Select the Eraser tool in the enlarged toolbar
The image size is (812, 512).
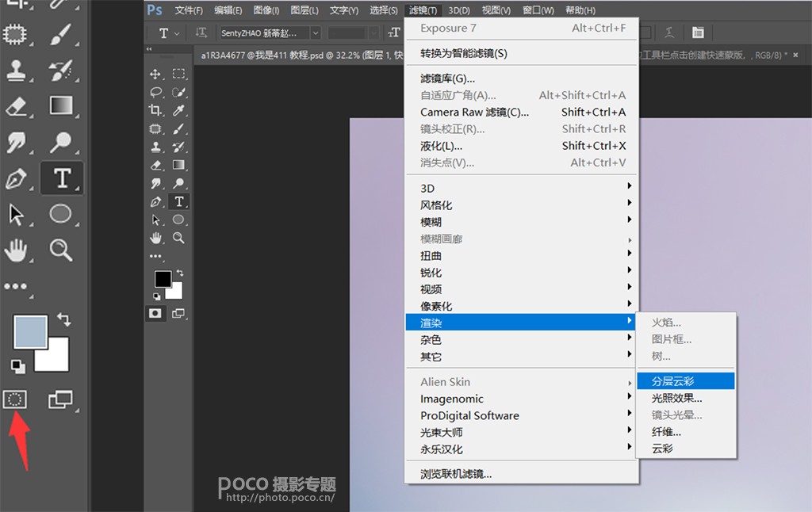pyautogui.click(x=16, y=106)
